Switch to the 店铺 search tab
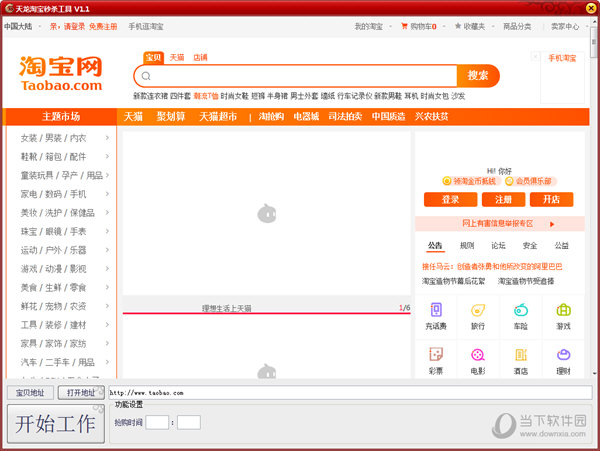600x451 pixels. coord(200,57)
